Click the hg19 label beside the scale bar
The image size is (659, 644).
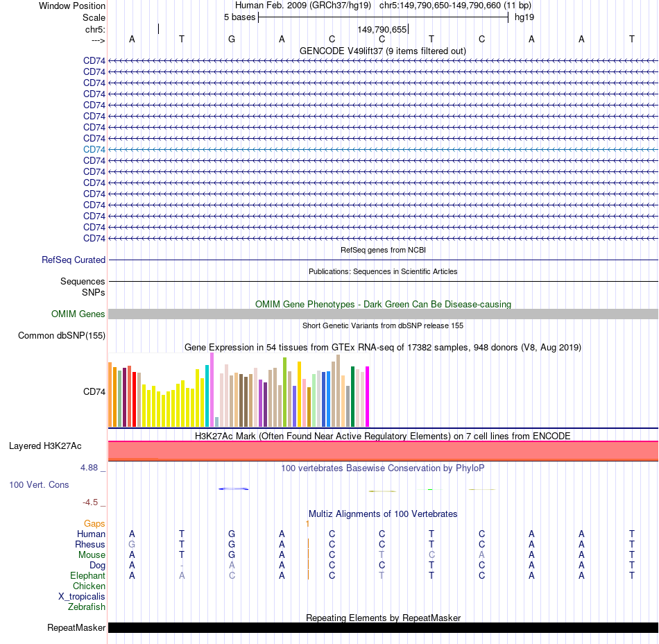524,17
